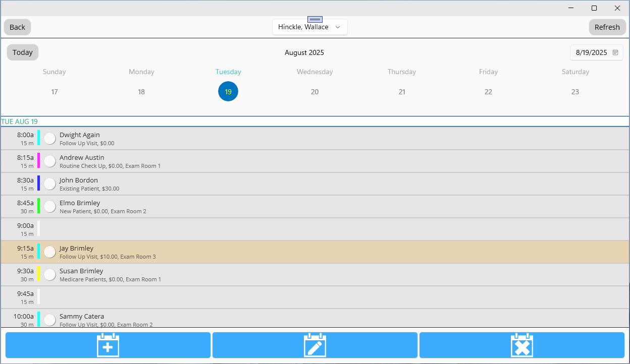Toggle status circle for John Bordon
630x364 pixels.
pos(49,184)
